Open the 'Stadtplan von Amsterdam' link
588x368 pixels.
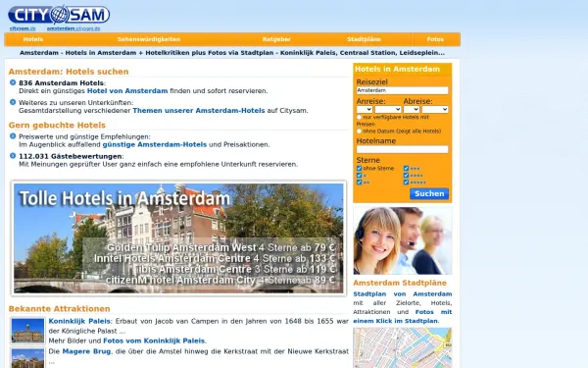pyautogui.click(x=403, y=294)
